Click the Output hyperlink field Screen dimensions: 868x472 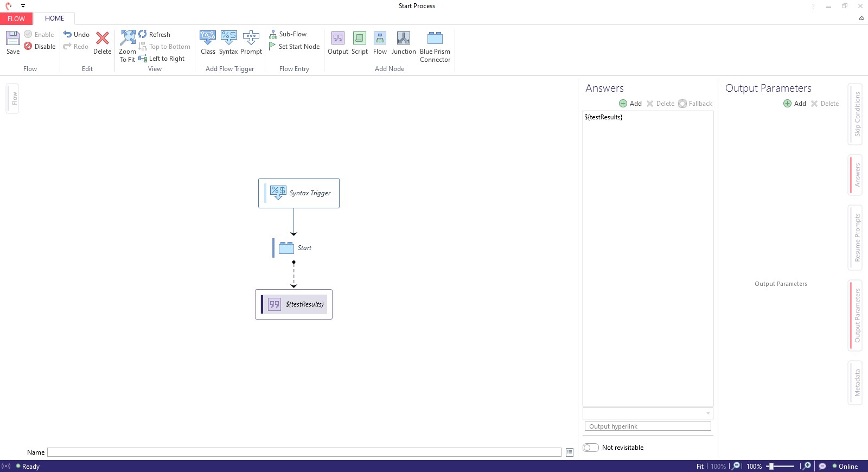[x=648, y=426]
